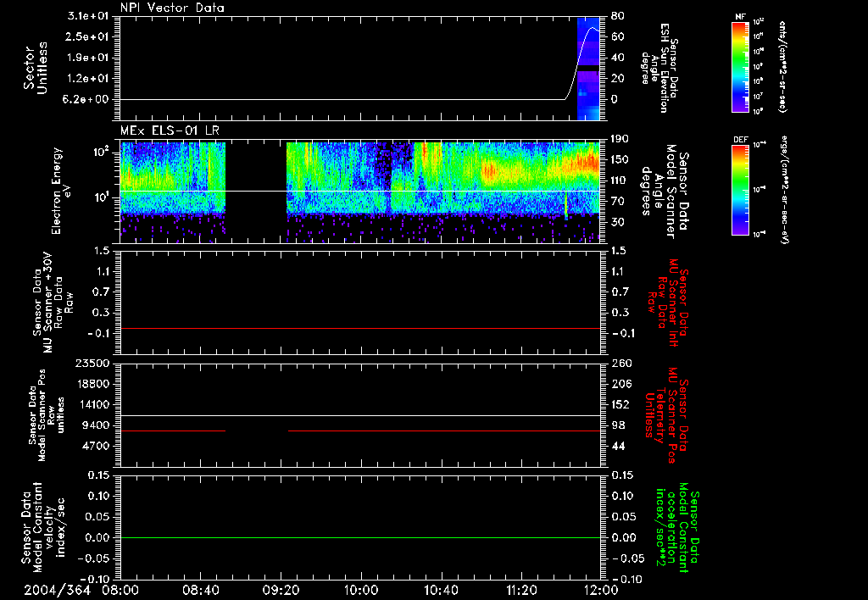Click the DEF color bar legend
The width and height of the screenshot is (868, 600).
[740, 190]
